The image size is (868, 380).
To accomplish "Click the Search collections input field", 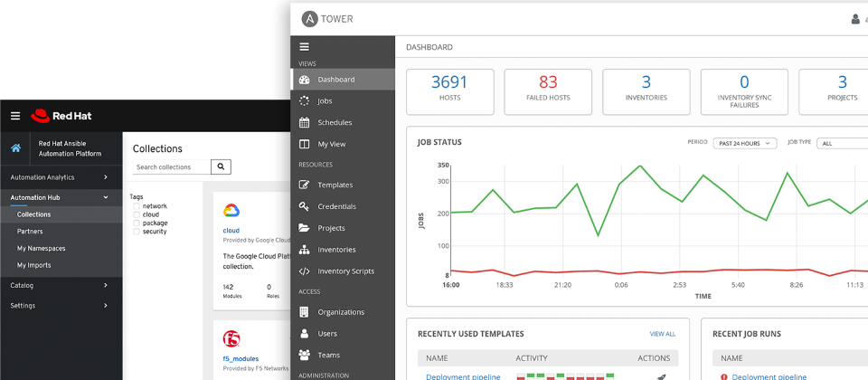I will point(172,166).
